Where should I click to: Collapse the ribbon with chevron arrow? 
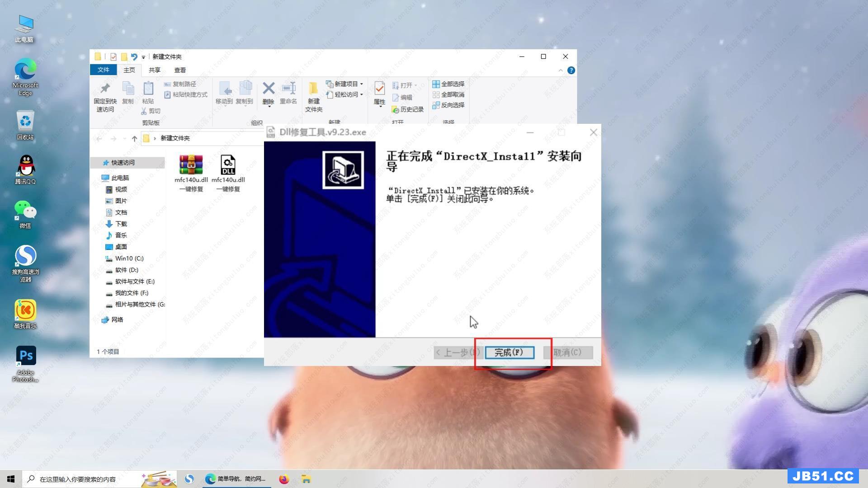pyautogui.click(x=561, y=70)
